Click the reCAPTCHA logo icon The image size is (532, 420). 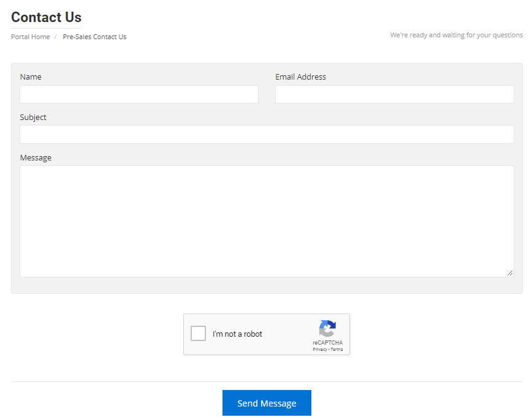coord(327,329)
